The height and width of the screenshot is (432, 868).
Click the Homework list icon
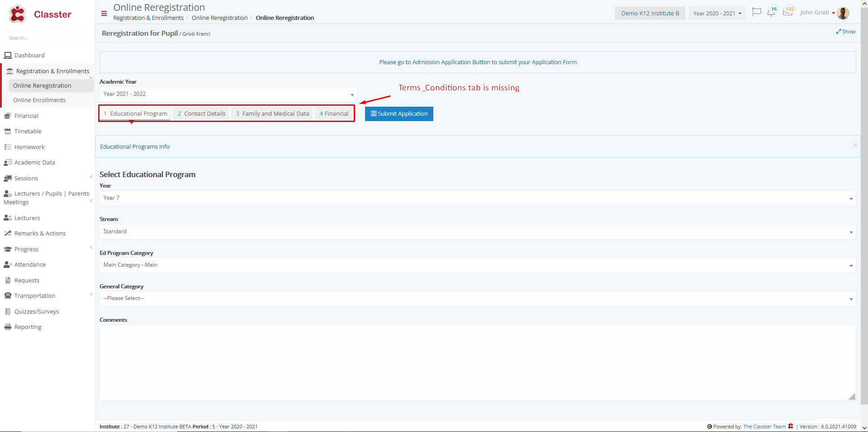coord(8,147)
